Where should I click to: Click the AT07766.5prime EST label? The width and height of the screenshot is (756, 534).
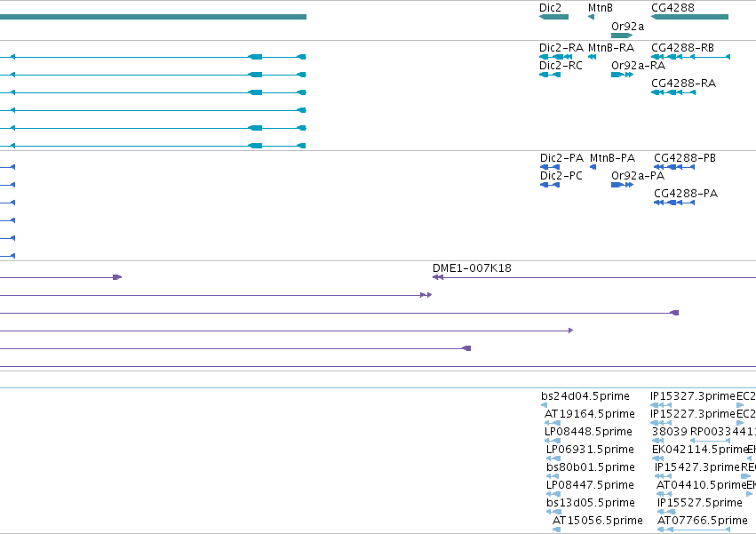click(702, 521)
